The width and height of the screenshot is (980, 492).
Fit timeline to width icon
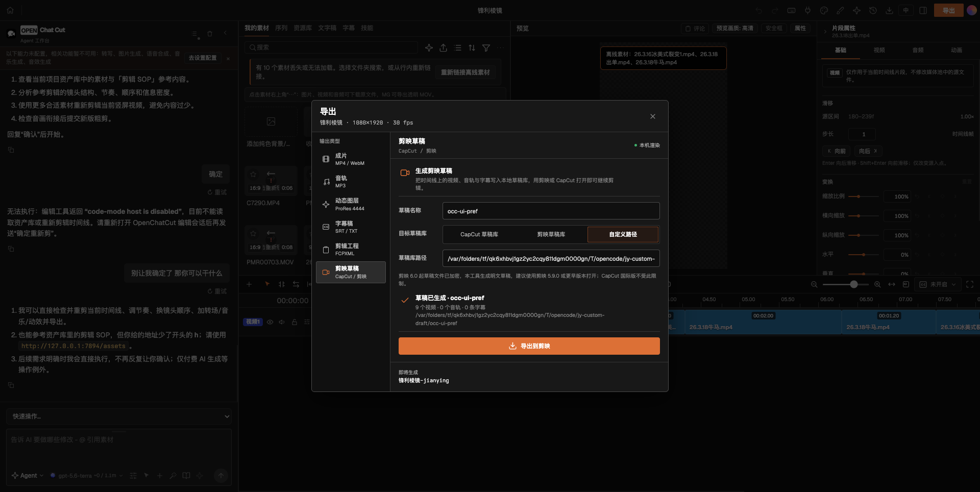pos(892,284)
